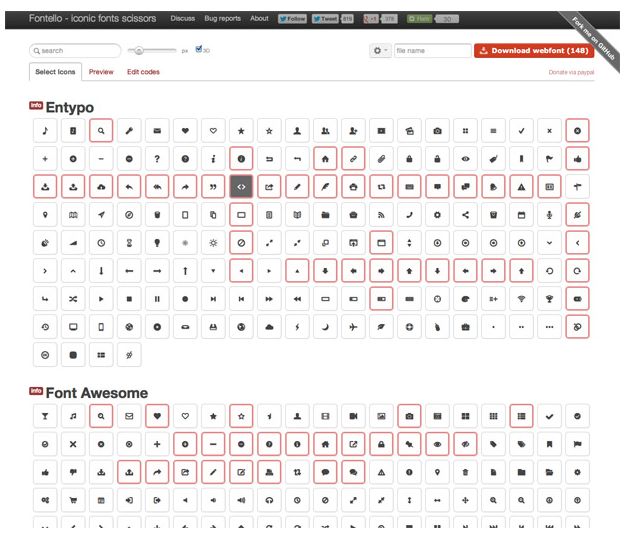This screenshot has height=554, width=631.
Task: Open the About navigation item
Action: (x=259, y=19)
